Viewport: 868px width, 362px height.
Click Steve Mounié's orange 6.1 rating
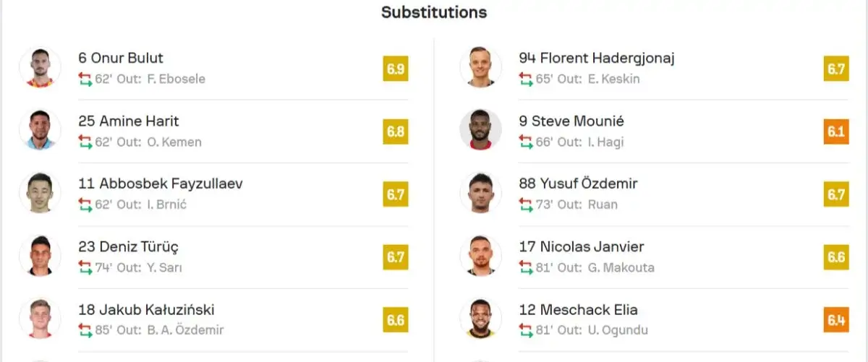tap(836, 132)
